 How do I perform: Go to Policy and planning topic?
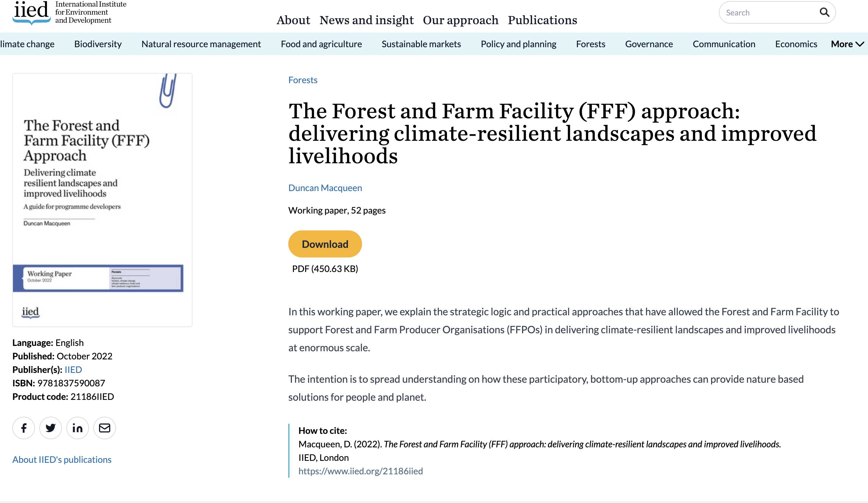[518, 44]
